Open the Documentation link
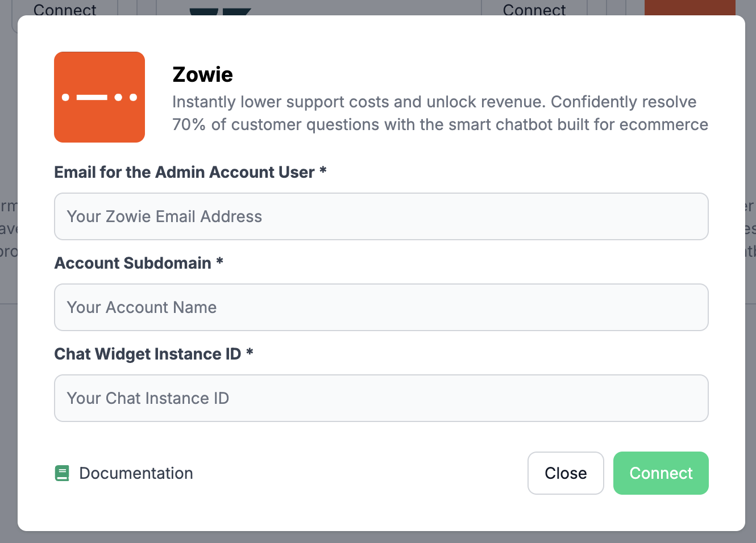Screen dimensions: 756x543 tap(136, 473)
